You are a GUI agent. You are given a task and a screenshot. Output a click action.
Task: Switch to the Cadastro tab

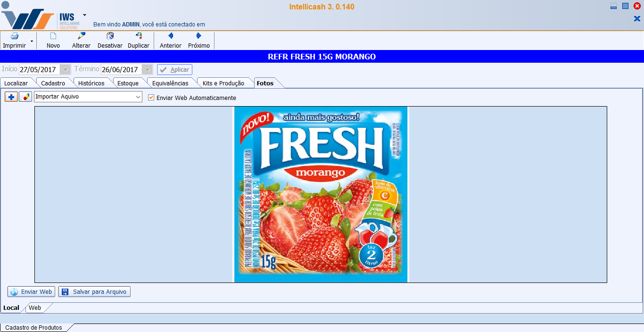point(53,83)
